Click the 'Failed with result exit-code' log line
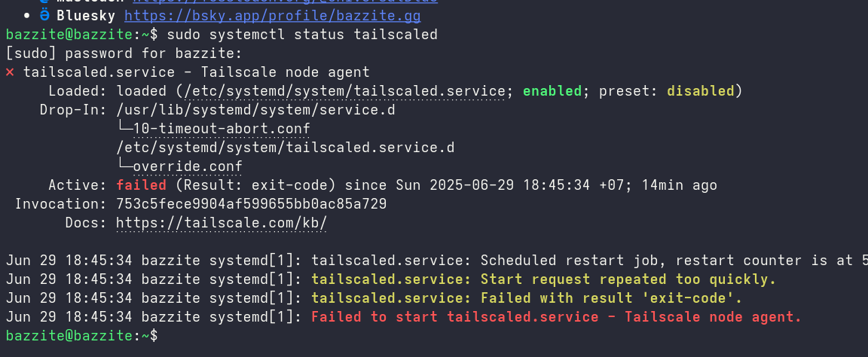Image resolution: width=868 pixels, height=357 pixels. pos(527,298)
